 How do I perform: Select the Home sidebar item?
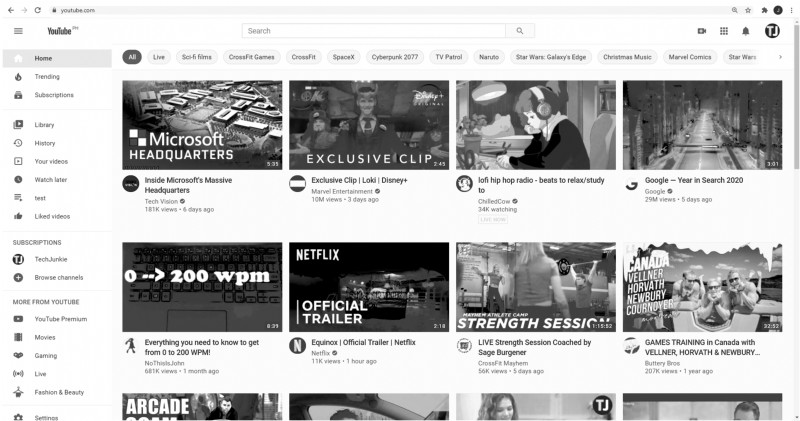coord(57,58)
